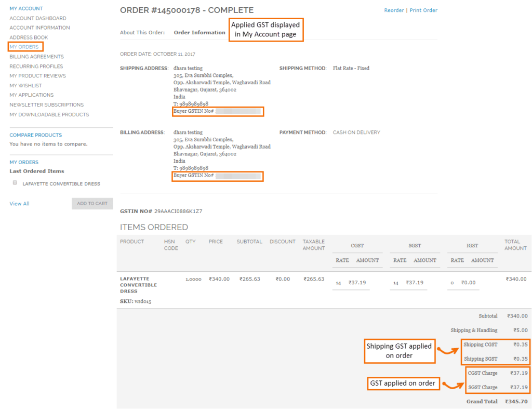Click the Compare Products heading
The width and height of the screenshot is (532, 410).
(35, 135)
